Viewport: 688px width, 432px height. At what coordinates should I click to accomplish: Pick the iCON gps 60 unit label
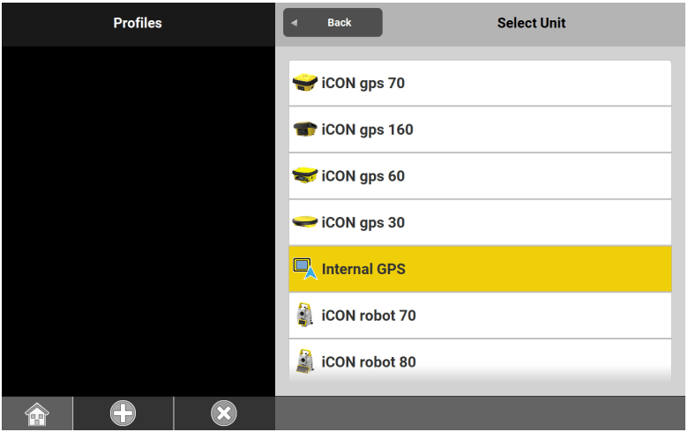(363, 176)
